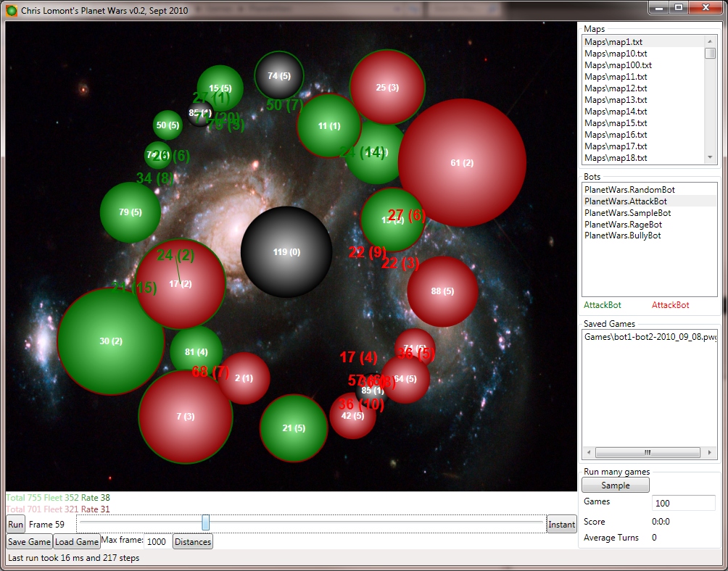Click the Maps list scroll up arrow

pos(710,42)
